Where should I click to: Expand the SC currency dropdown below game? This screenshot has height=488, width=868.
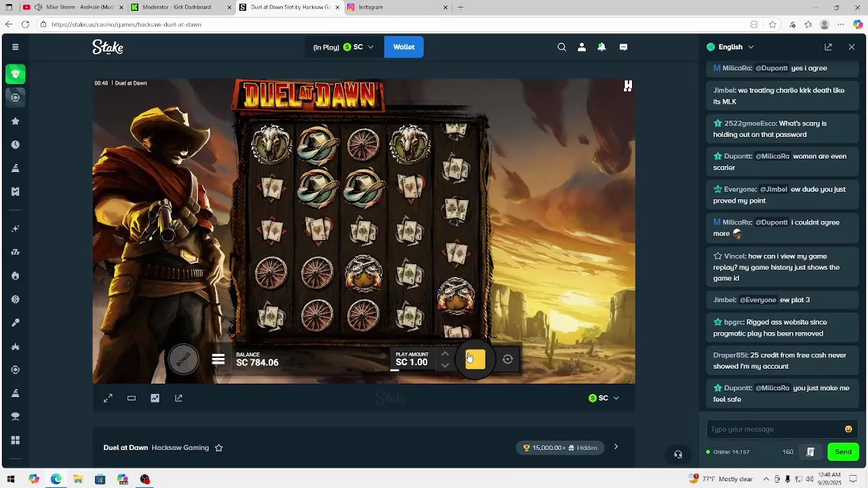604,398
